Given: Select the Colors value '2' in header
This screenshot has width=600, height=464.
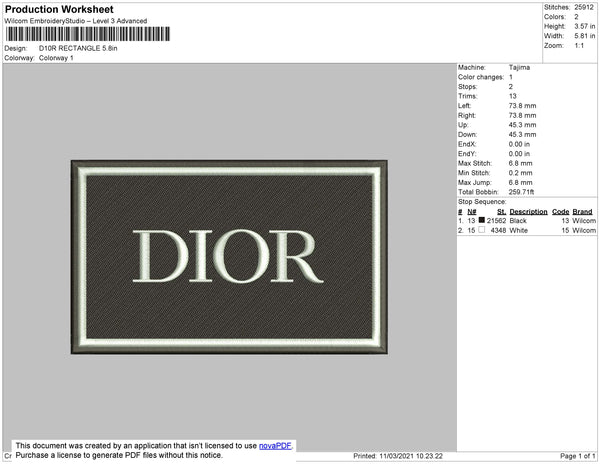Looking at the screenshot, I should click(x=576, y=17).
